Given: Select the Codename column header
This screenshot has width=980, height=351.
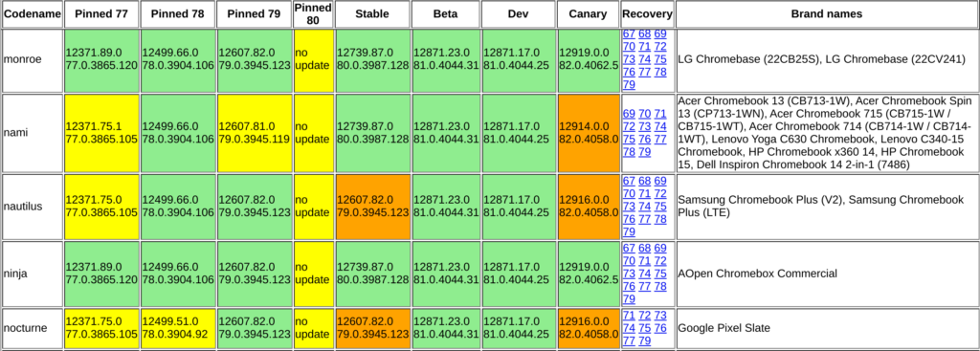Looking at the screenshot, I should pos(32,13).
